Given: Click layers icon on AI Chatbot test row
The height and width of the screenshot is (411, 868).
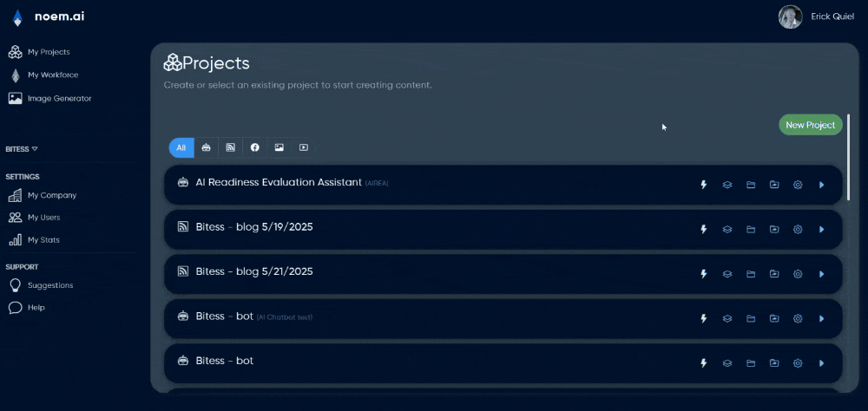Looking at the screenshot, I should [727, 318].
